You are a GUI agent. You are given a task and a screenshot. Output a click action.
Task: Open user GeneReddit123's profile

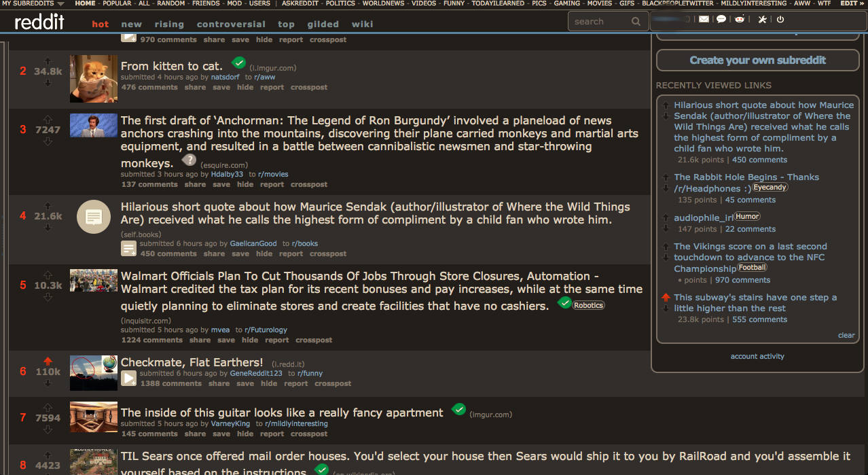pos(256,373)
